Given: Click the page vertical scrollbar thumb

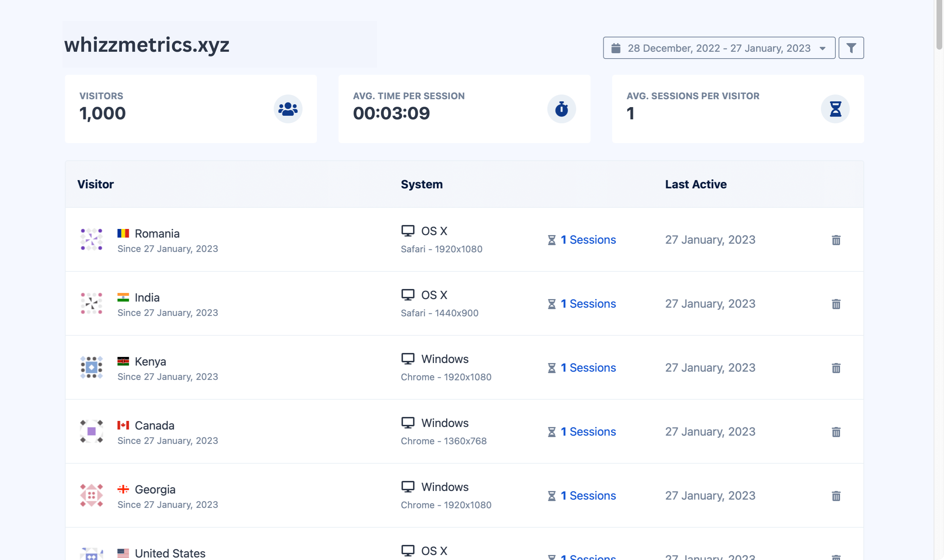Looking at the screenshot, I should tap(939, 24).
